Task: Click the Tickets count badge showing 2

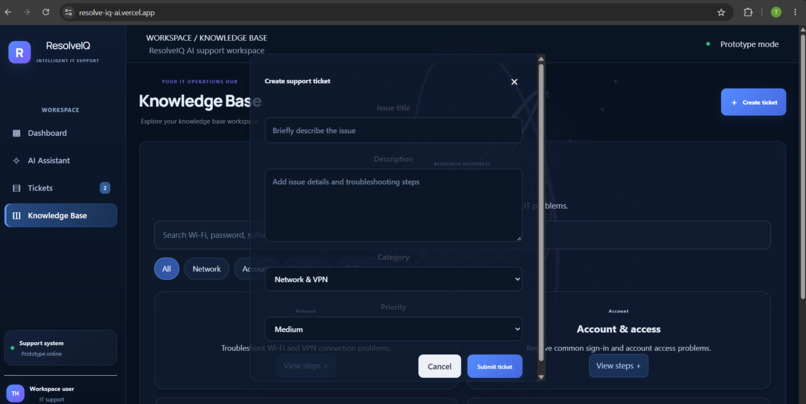Action: click(105, 188)
